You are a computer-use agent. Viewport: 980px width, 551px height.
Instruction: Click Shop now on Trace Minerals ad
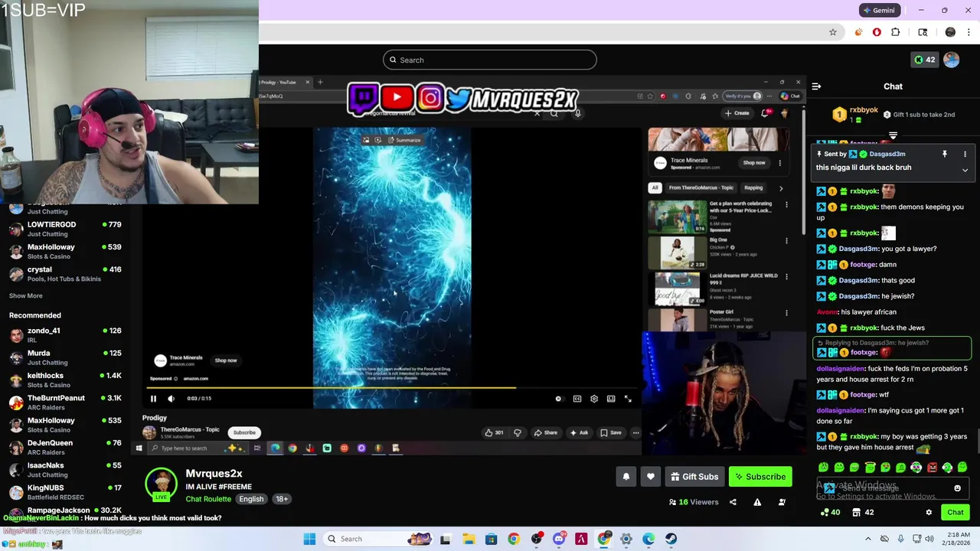[x=754, y=162]
